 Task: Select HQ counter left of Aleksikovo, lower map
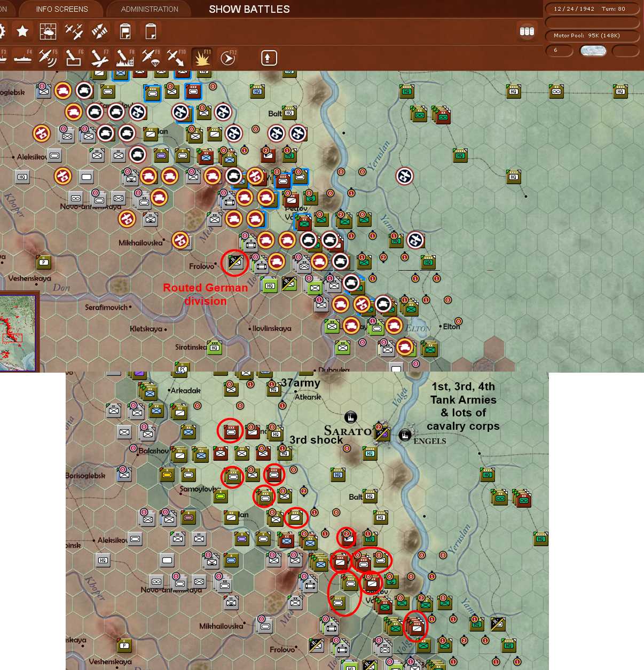[103, 560]
